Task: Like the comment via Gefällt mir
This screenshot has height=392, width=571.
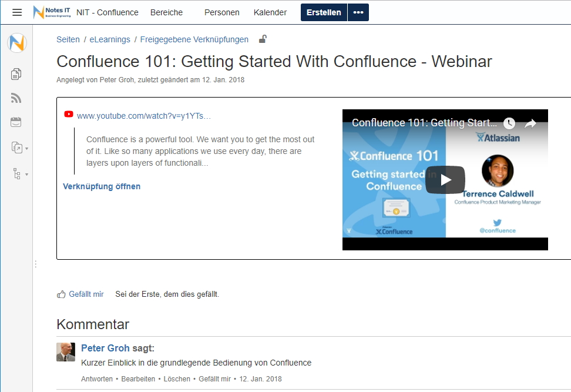Action: (x=215, y=379)
